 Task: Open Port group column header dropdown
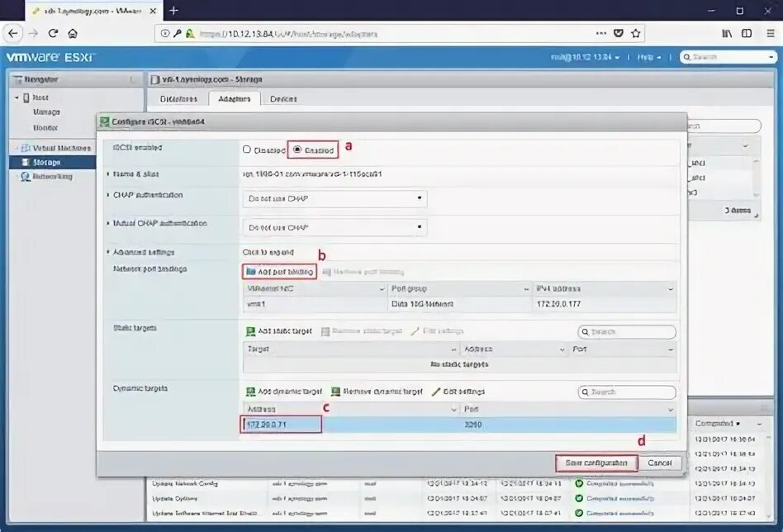pos(526,289)
